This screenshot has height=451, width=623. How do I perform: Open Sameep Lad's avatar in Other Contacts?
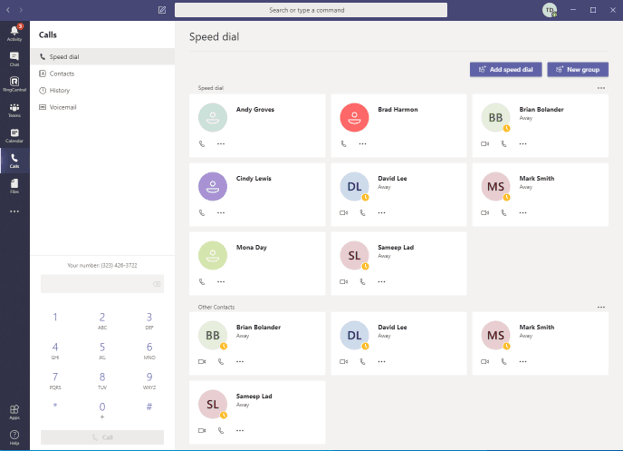click(x=213, y=405)
